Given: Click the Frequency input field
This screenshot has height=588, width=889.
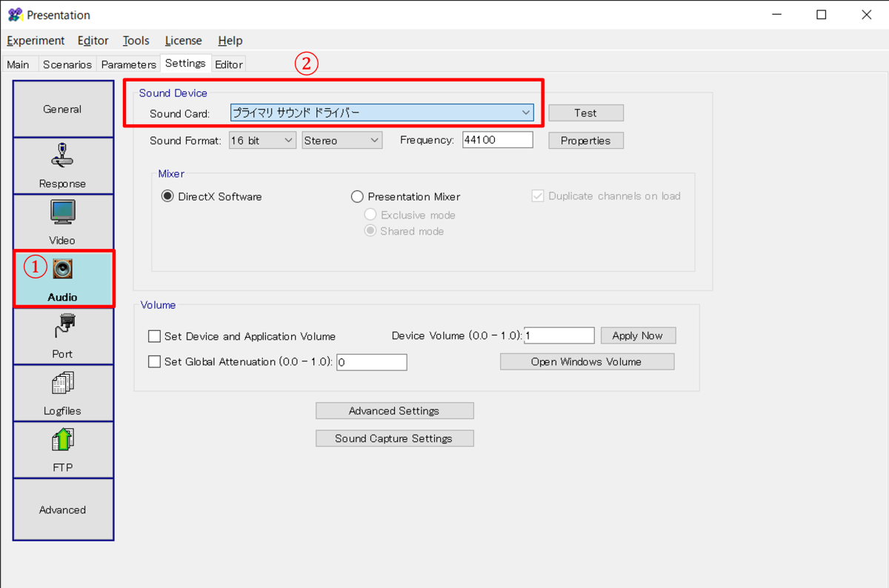Looking at the screenshot, I should click(x=497, y=140).
